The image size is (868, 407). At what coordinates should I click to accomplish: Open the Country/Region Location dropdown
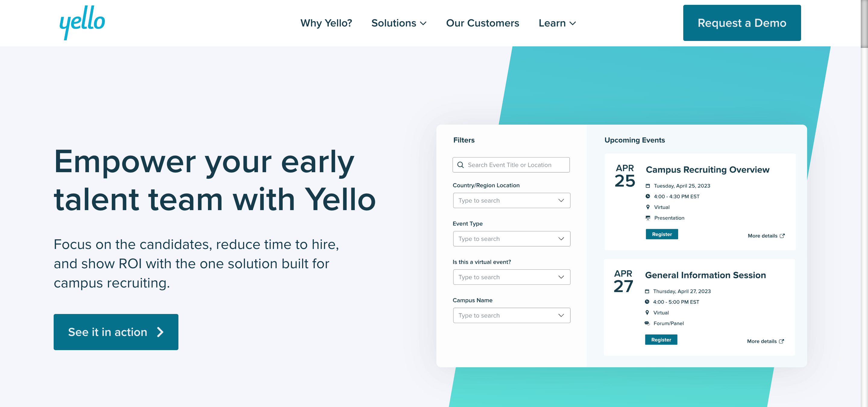click(511, 200)
